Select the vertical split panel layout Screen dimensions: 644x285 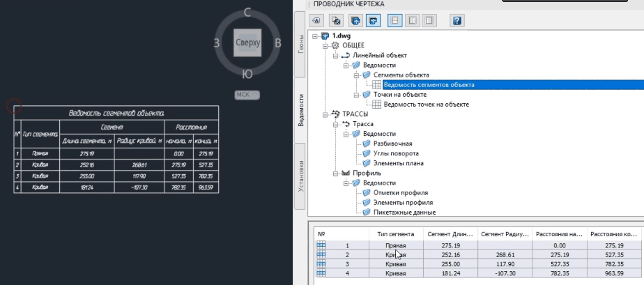(412, 20)
